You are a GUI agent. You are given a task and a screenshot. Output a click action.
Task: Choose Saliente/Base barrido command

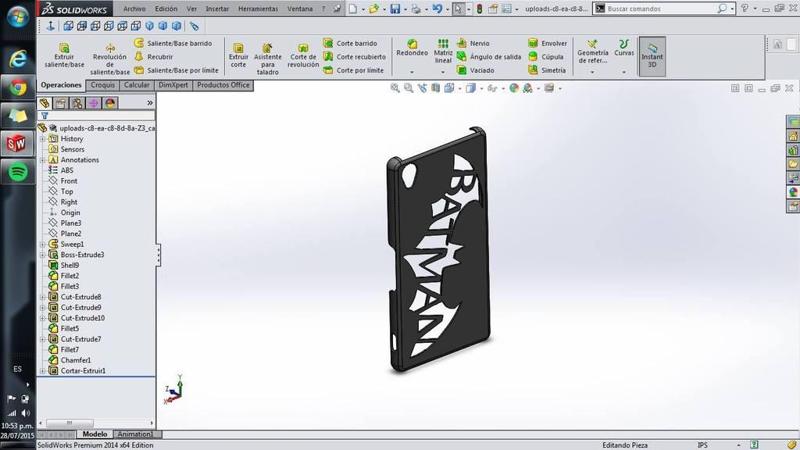click(173, 43)
